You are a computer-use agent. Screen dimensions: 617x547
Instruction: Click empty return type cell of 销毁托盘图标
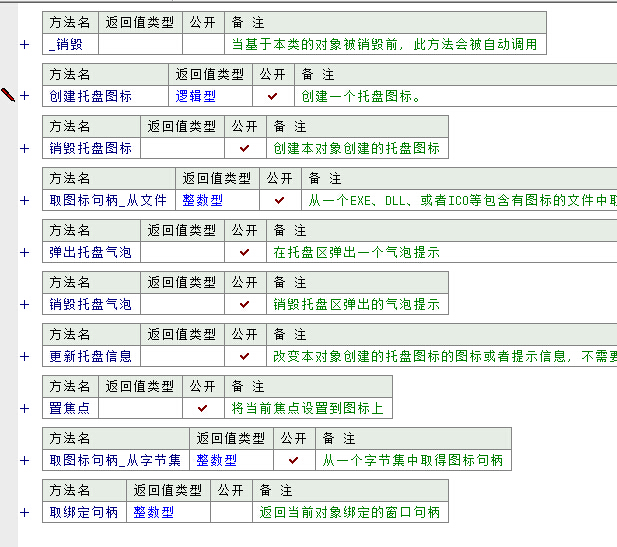coord(182,148)
